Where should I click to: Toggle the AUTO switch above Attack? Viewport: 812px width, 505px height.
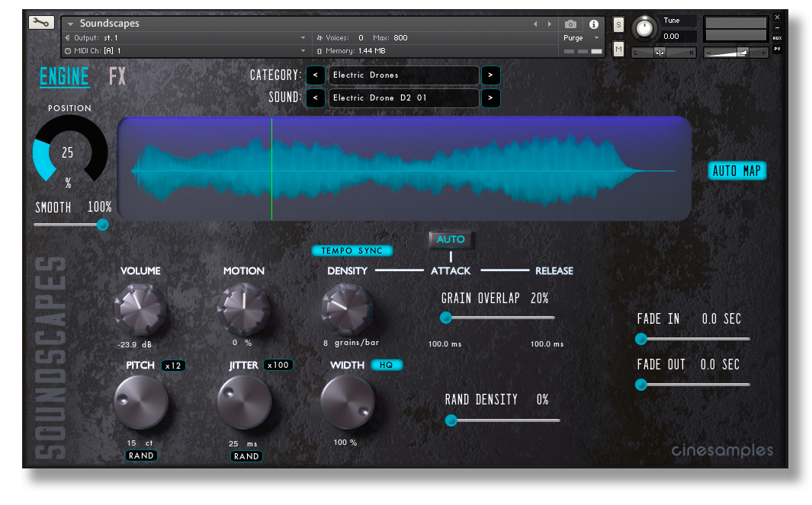(x=451, y=238)
